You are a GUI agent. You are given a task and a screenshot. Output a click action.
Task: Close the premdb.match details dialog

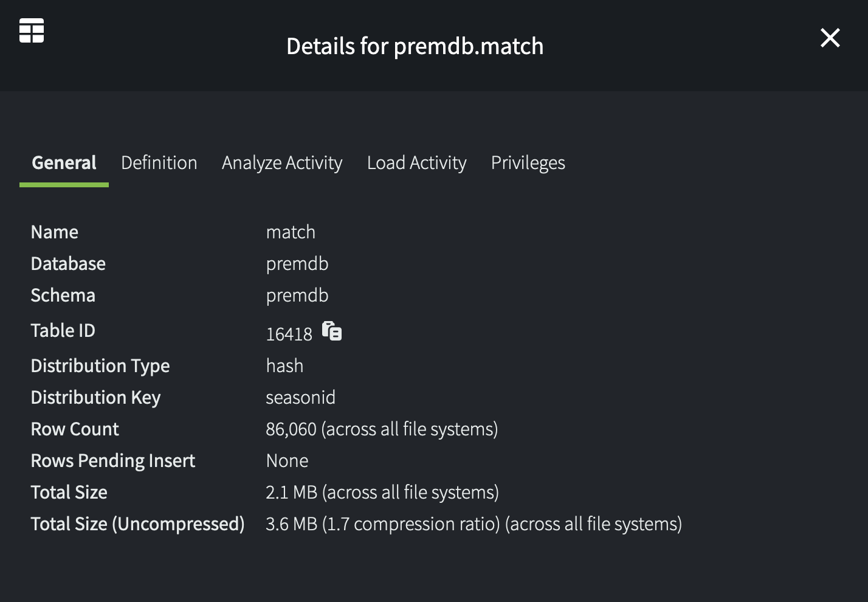pos(830,38)
